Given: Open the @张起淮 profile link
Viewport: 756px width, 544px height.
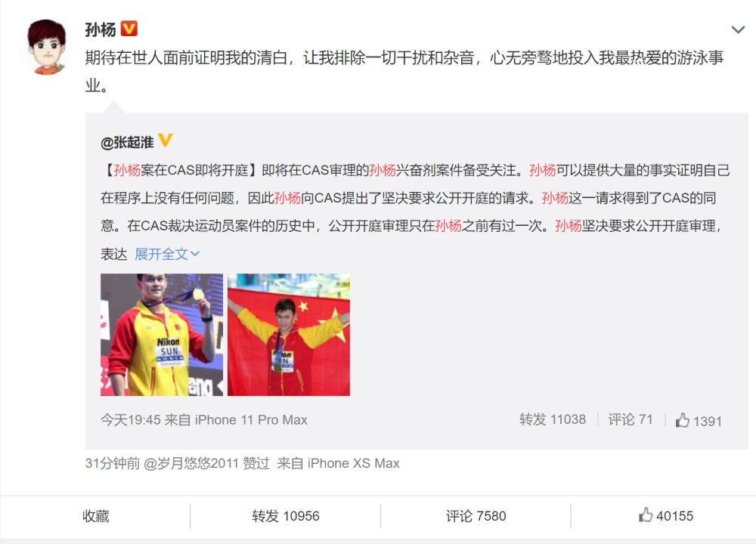Looking at the screenshot, I should [x=127, y=142].
